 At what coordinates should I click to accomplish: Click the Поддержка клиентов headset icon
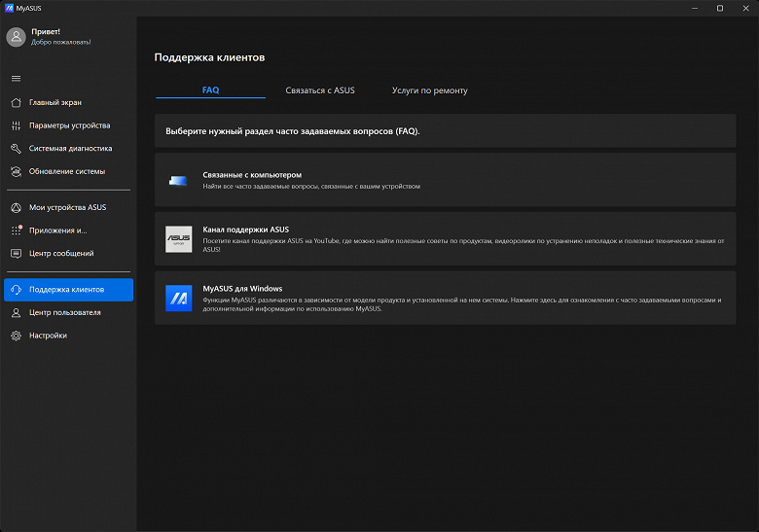coord(16,290)
